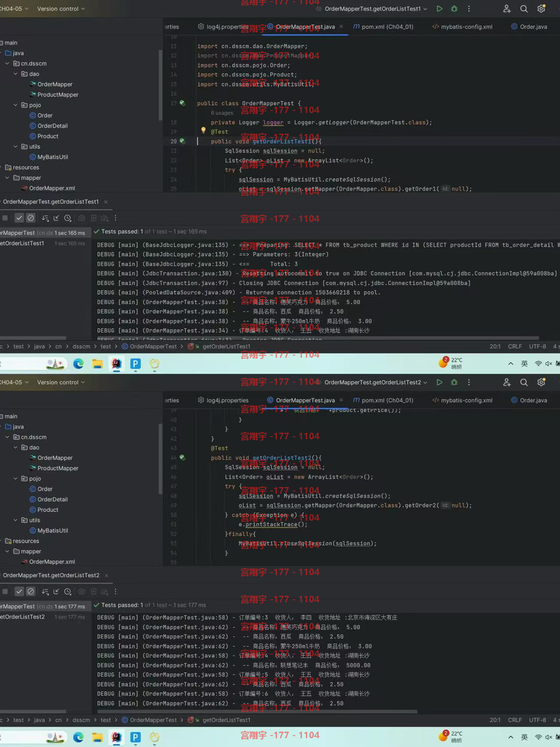Toggle the 英 input method in the lower tray

tap(525, 737)
